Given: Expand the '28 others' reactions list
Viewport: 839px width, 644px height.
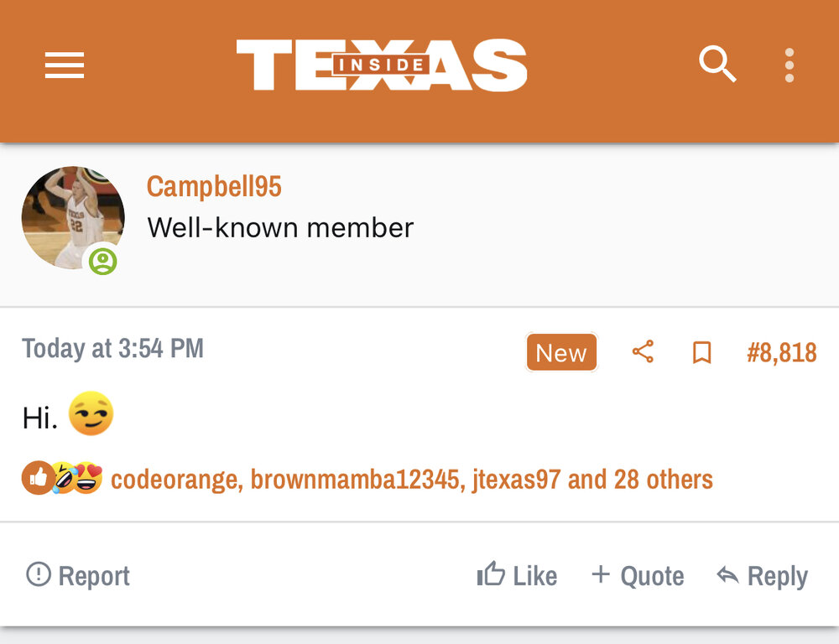Looking at the screenshot, I should pos(663,480).
